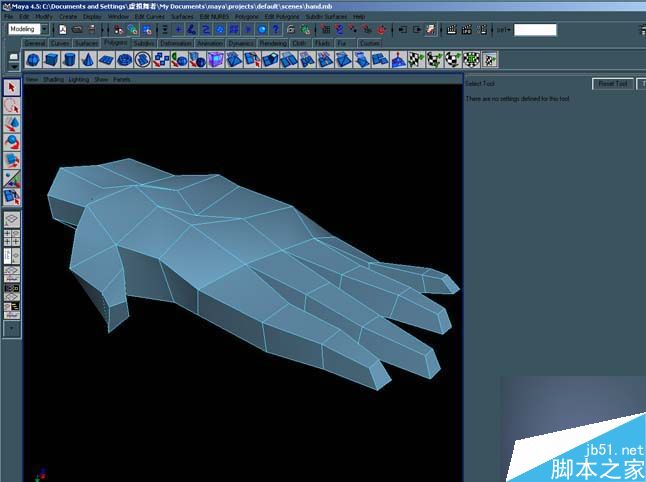
Task: Click the last checkered UV shelf icon
Action: pyautogui.click(x=489, y=59)
